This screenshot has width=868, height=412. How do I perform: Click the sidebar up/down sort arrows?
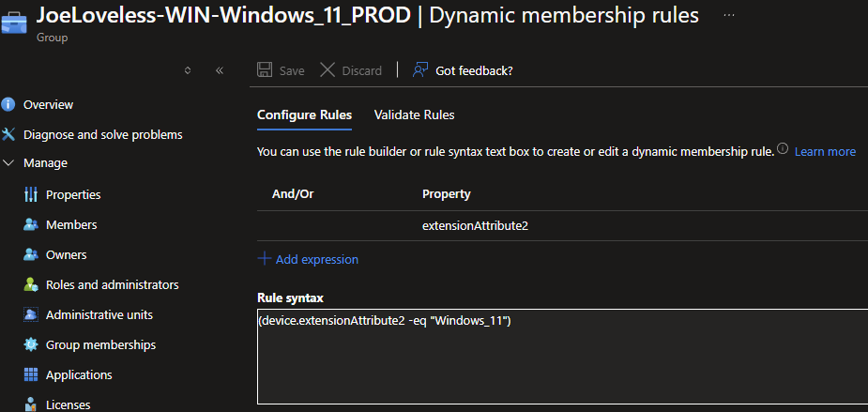click(x=188, y=70)
